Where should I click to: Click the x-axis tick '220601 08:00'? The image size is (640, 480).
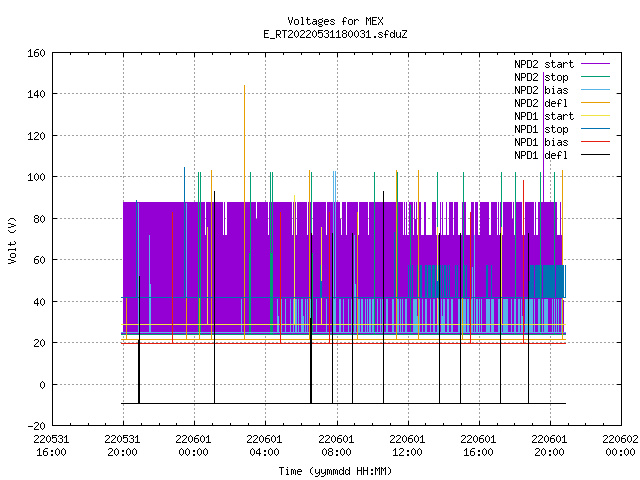click(x=336, y=446)
